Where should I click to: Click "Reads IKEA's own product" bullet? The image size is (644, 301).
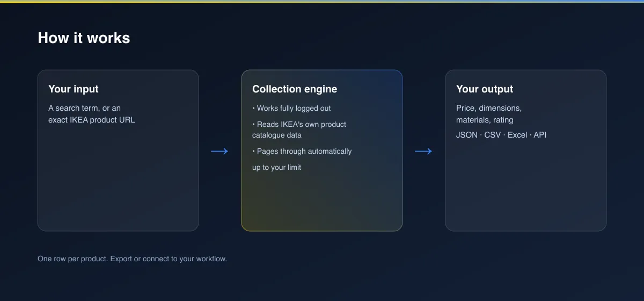(299, 124)
